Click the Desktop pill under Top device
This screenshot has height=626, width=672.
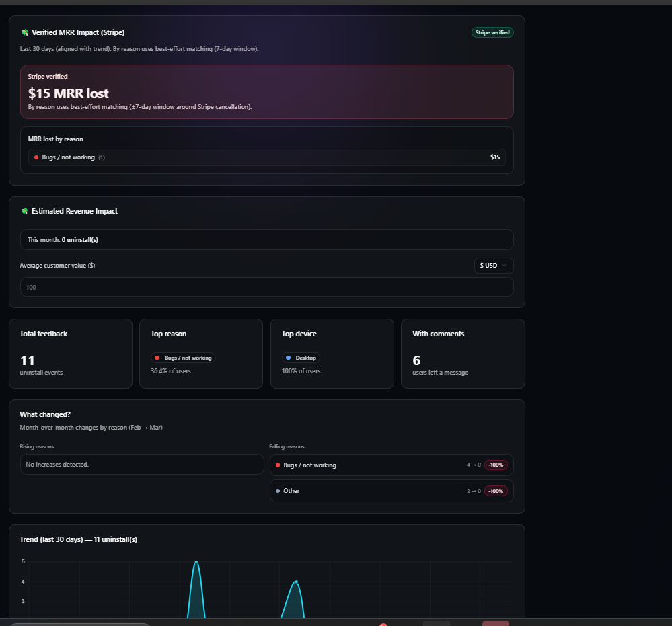click(300, 357)
